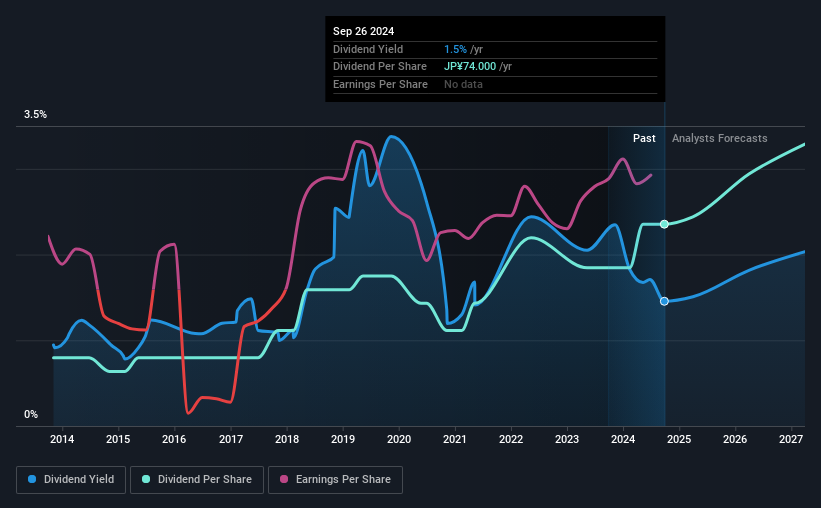The image size is (821, 508).
Task: Click the Analysts Forecasts label
Action: (719, 138)
